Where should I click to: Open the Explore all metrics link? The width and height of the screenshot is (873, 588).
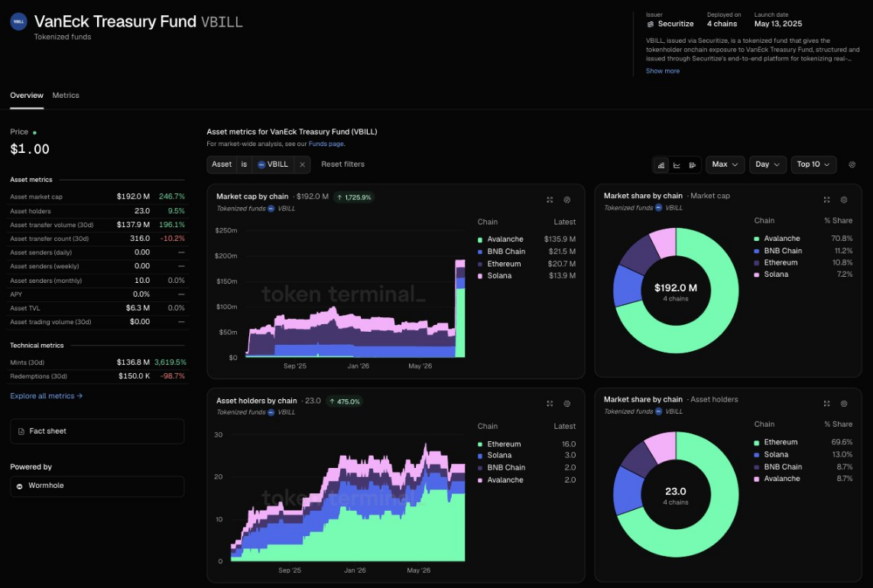(46, 396)
